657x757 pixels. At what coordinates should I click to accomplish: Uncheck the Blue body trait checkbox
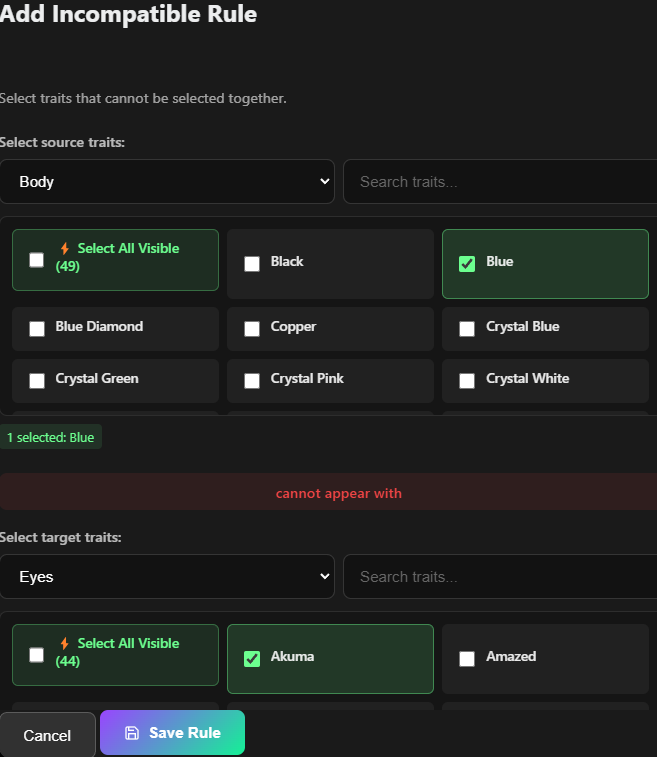467,263
